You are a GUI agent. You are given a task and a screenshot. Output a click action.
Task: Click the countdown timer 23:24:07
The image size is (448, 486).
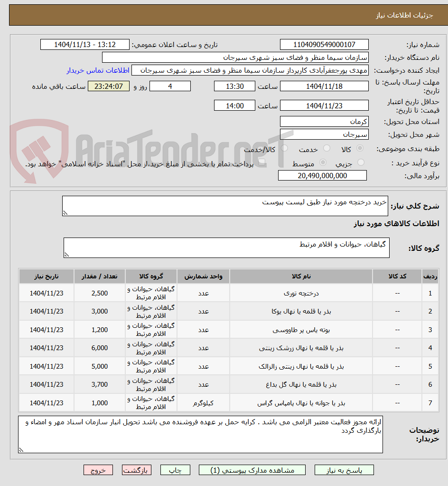(109, 86)
